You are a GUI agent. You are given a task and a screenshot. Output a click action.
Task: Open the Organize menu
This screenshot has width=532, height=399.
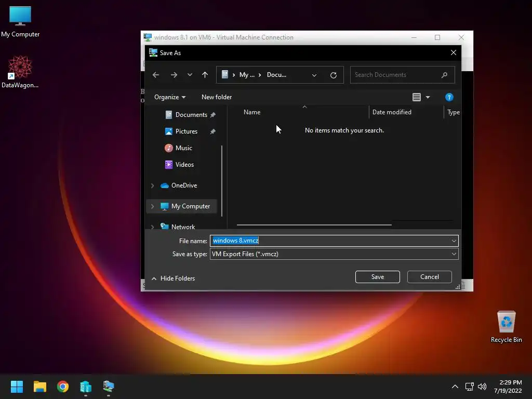(x=170, y=97)
